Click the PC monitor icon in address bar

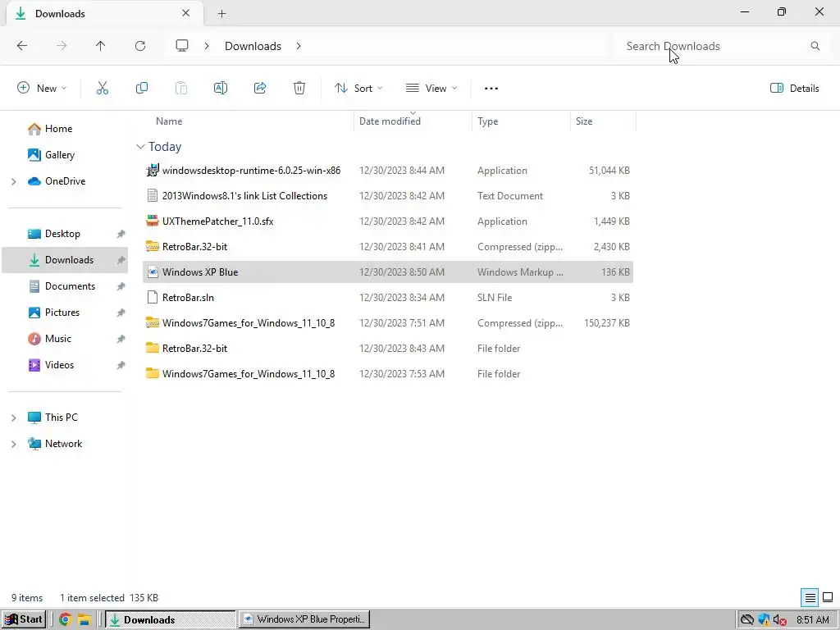(x=182, y=46)
